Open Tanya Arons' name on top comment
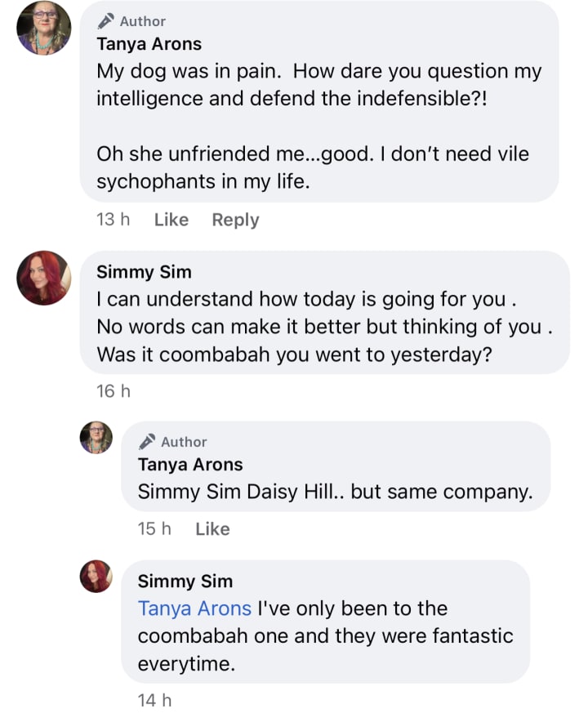Viewport: 588px width, 722px height. (149, 44)
